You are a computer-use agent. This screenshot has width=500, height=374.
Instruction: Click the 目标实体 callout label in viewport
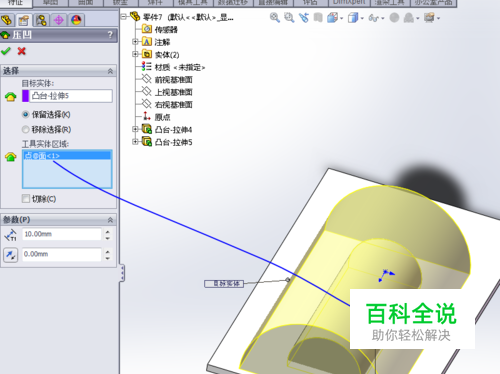click(224, 284)
